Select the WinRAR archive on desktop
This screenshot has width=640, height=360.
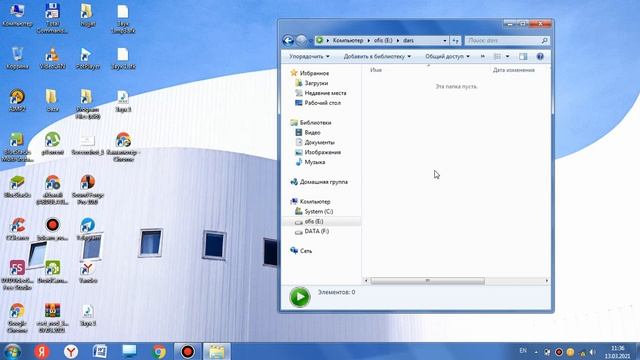click(52, 318)
